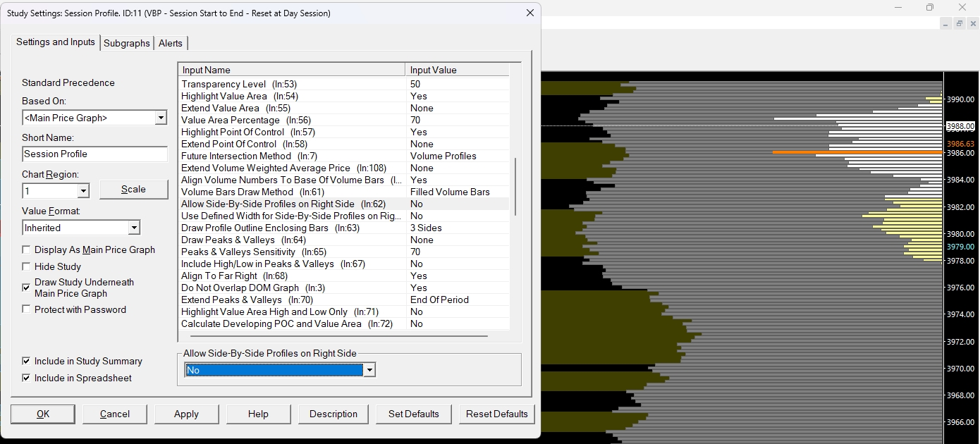Click the 3986.63 orange price label
The width and height of the screenshot is (980, 444).
pos(961,144)
